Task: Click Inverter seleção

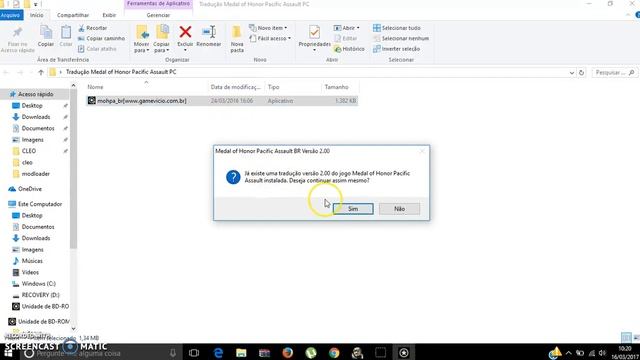Action: click(x=396, y=49)
